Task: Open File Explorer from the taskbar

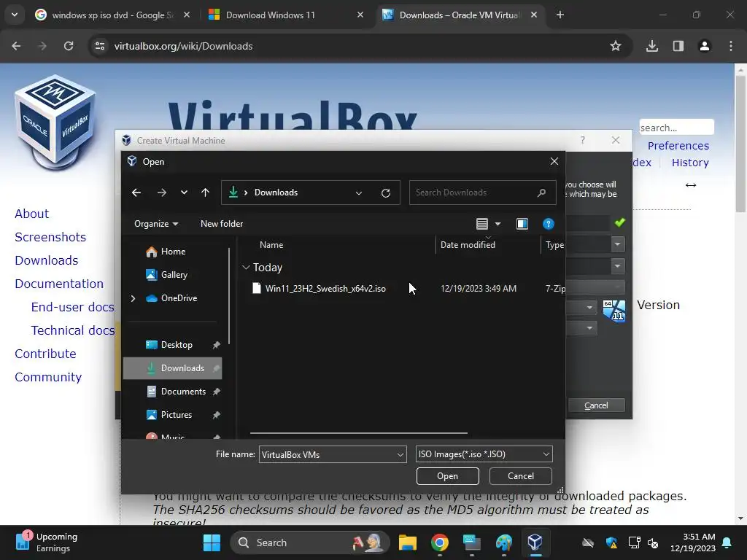Action: [x=407, y=542]
